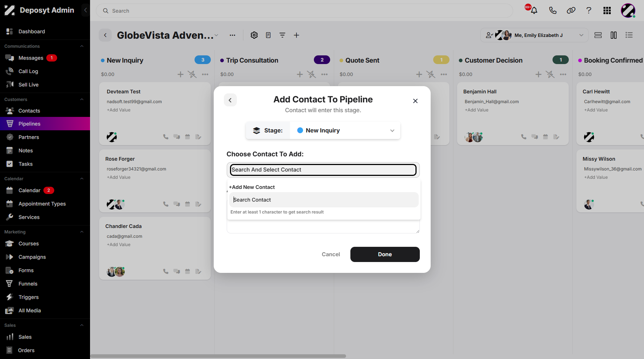This screenshot has width=644, height=359.
Task: Switch to column board view icon
Action: [x=614, y=35]
